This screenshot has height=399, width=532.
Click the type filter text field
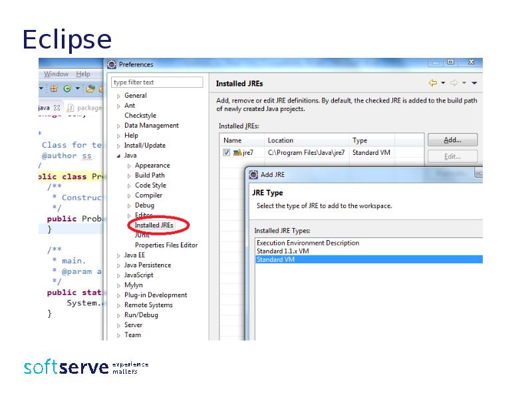tap(157, 82)
